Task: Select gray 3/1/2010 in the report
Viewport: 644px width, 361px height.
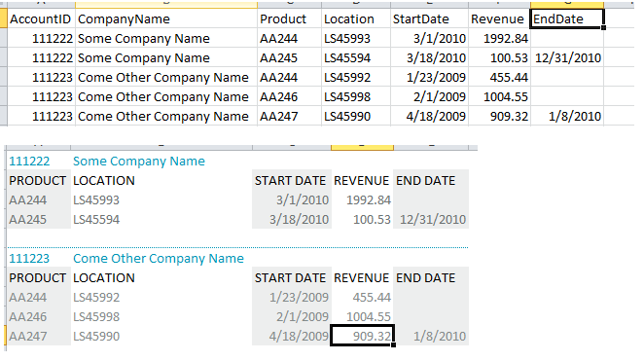Action: (x=303, y=200)
